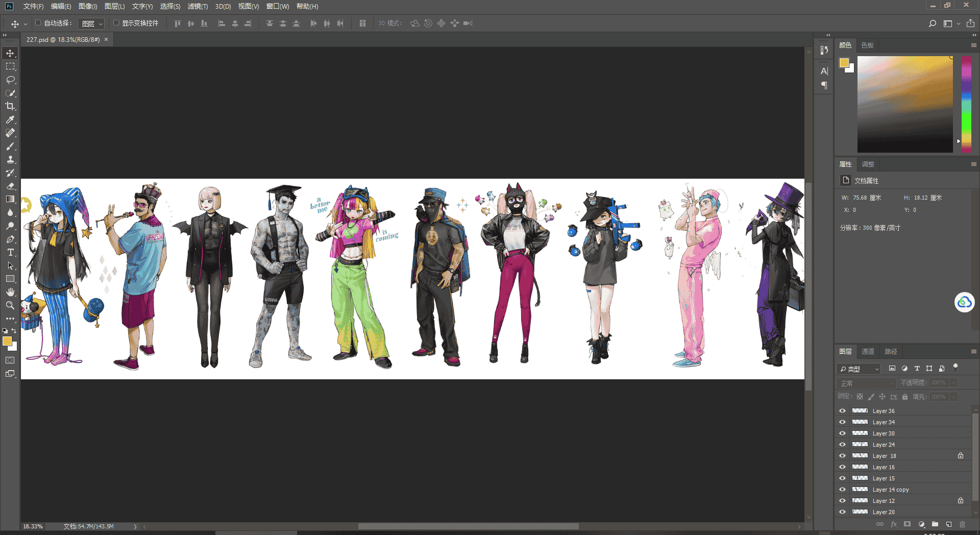Choose the Lasso tool
The height and width of the screenshot is (535, 980).
point(10,80)
